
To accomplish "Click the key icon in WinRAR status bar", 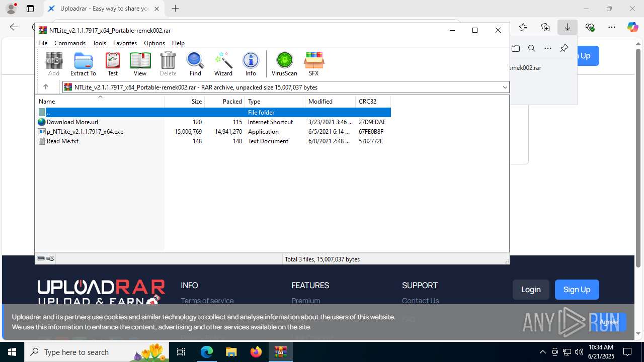I will (x=50, y=258).
